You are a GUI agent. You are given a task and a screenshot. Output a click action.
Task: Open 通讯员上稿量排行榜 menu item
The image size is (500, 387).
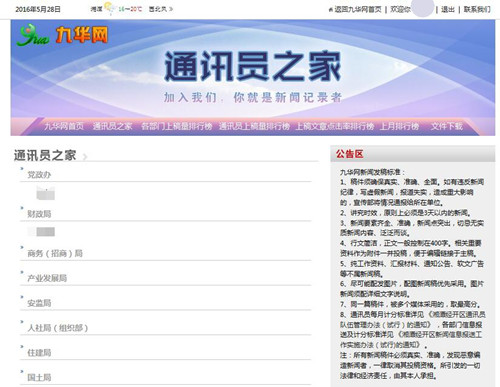pyautogui.click(x=254, y=126)
